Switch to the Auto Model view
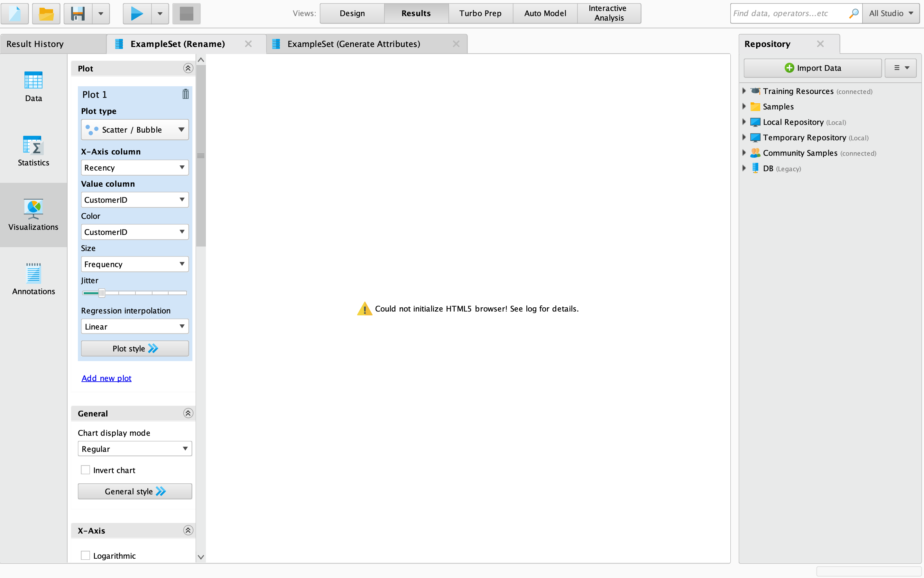This screenshot has width=924, height=578. tap(545, 14)
